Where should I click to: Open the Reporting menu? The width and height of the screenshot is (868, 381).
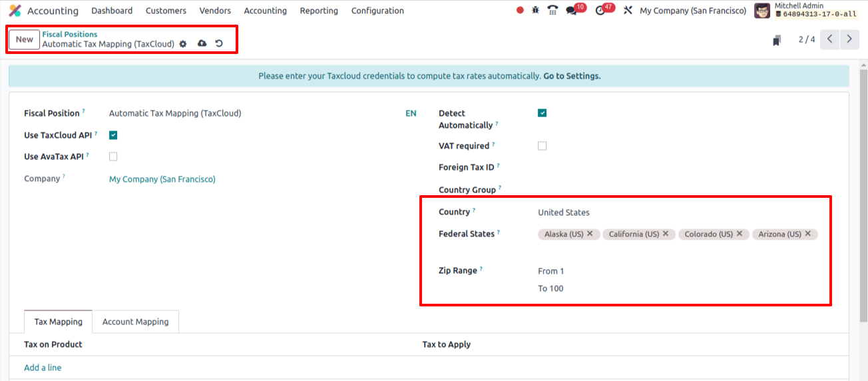pos(319,11)
